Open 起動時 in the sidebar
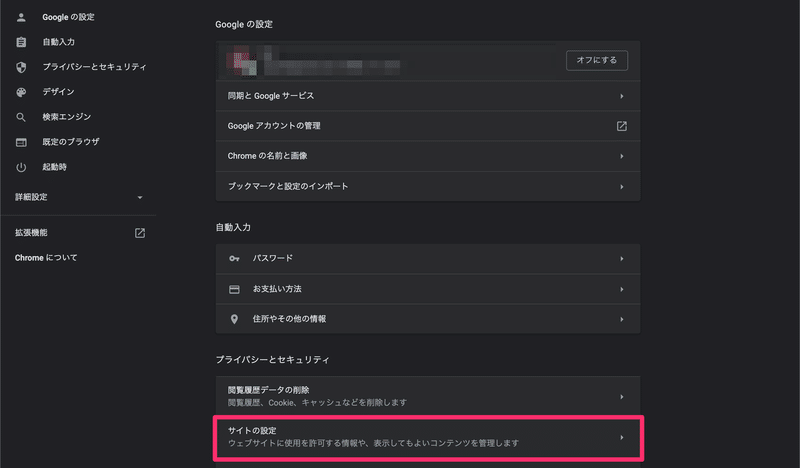Screen dimensions: 800x468 click(55, 167)
